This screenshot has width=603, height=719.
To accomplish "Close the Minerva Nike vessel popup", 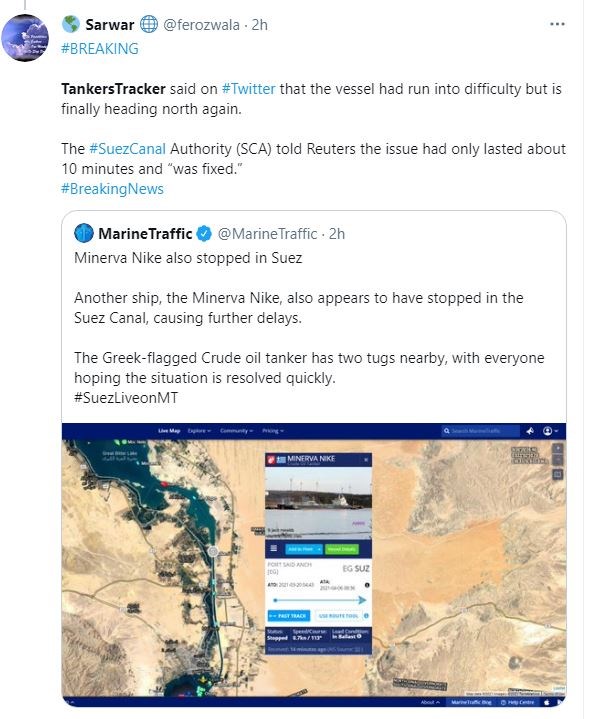I will [366, 458].
